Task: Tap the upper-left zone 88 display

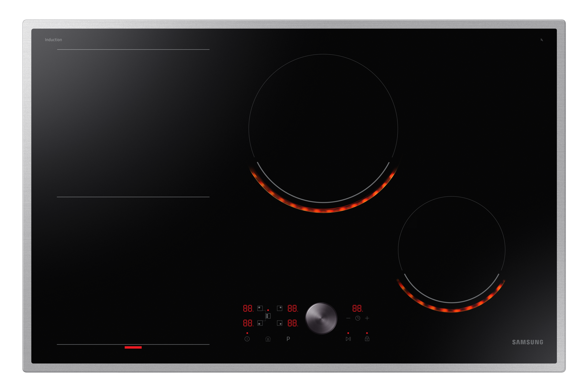Action: point(248,308)
